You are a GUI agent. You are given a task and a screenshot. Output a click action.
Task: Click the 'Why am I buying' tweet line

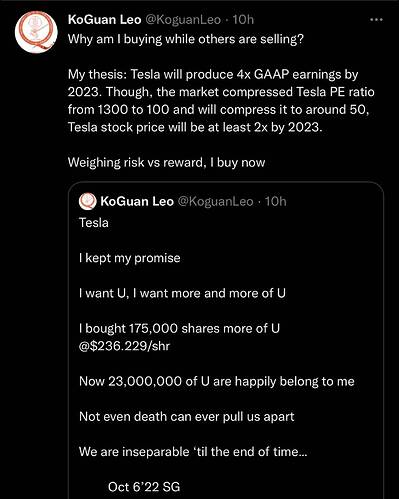coord(186,39)
